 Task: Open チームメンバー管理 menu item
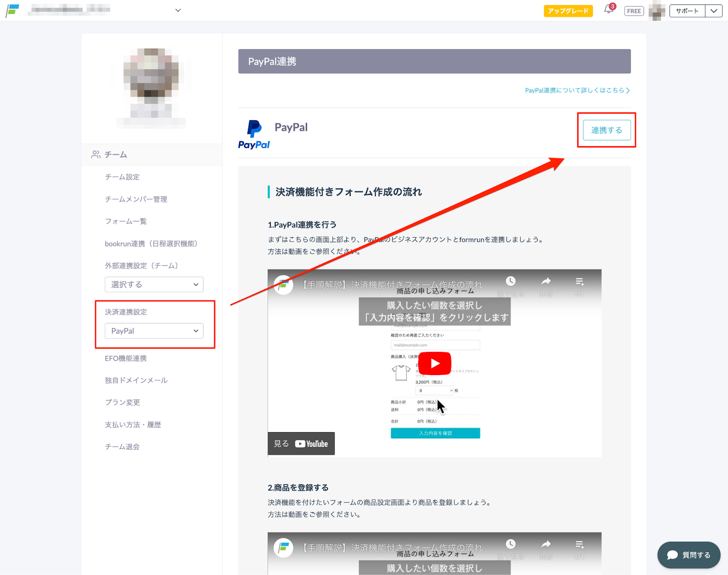pos(136,199)
